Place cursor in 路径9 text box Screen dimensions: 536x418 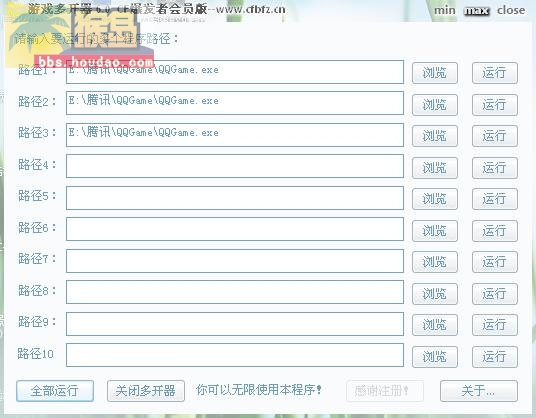tap(235, 324)
